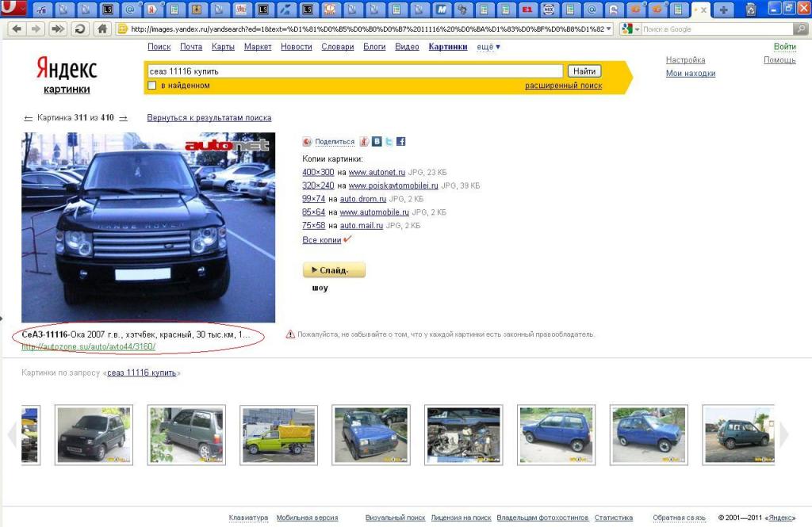Image resolution: width=812 pixels, height=527 pixels.
Task: Go to previous image using left arrow
Action: click(x=29, y=118)
